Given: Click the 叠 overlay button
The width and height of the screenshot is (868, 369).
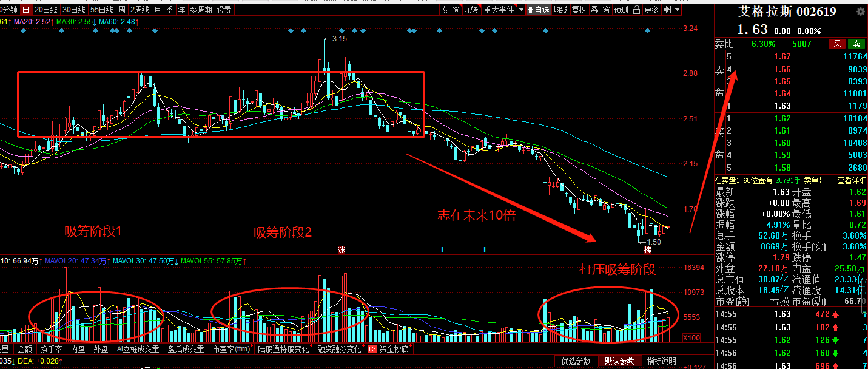Looking at the screenshot, I should point(594,10).
